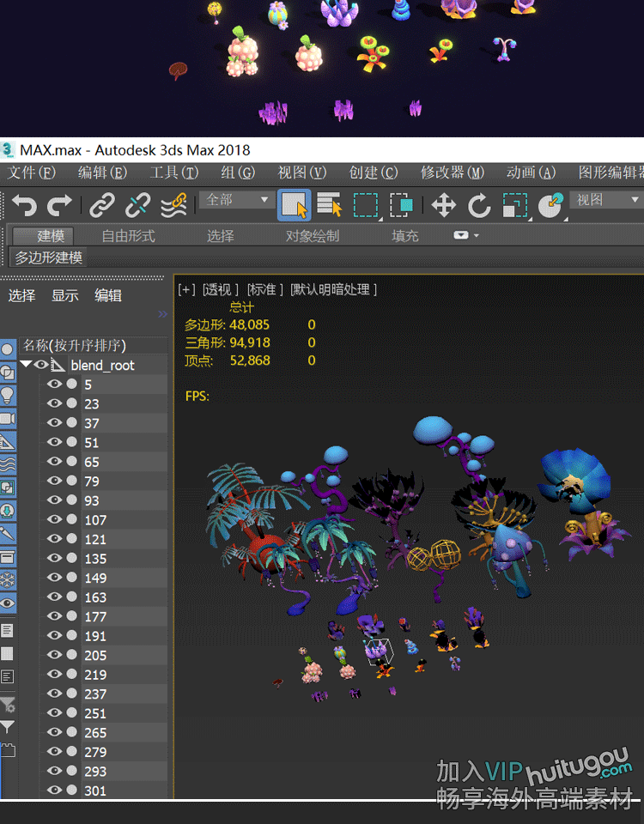Click the Undo arrow in toolbar

click(x=24, y=205)
